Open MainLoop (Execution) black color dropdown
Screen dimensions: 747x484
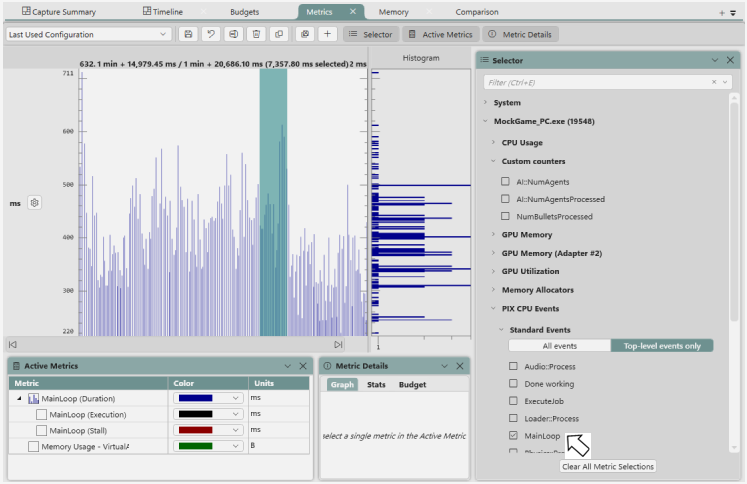pyautogui.click(x=208, y=414)
